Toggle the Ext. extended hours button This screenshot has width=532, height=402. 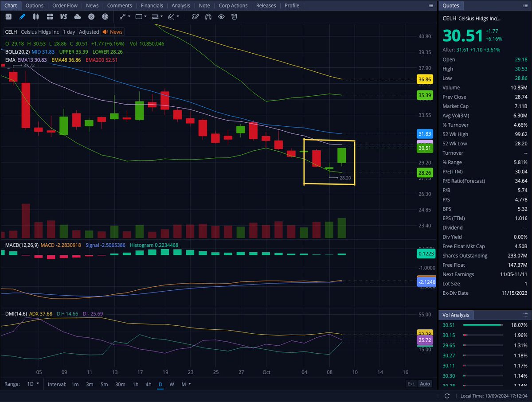click(411, 384)
